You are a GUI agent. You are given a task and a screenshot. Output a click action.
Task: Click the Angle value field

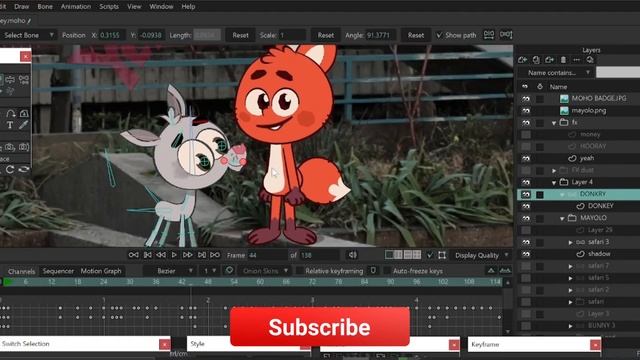point(382,35)
